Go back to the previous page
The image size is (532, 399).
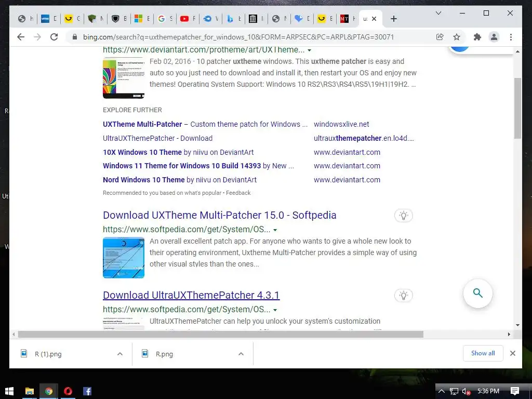click(21, 37)
